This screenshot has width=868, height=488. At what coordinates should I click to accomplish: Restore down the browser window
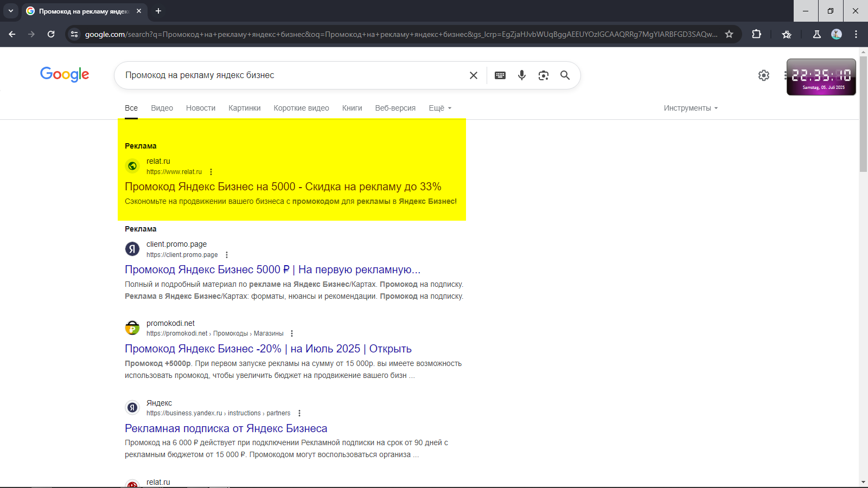coord(831,11)
